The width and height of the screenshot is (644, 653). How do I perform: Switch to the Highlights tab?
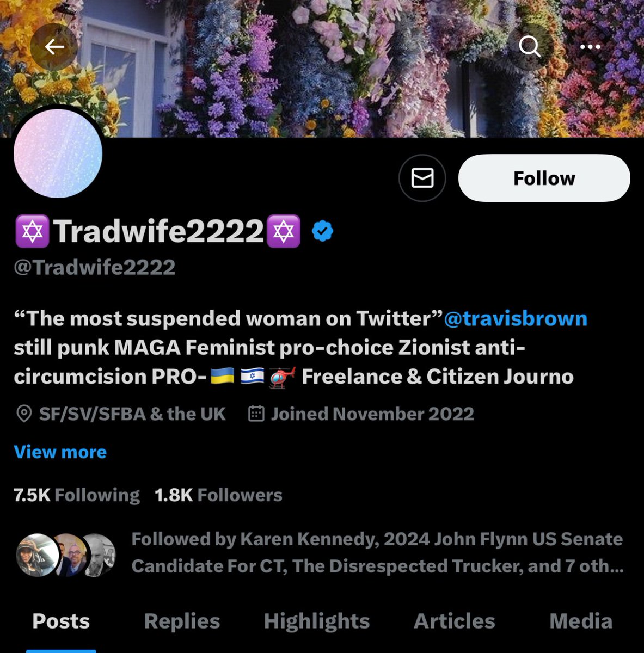pos(317,621)
